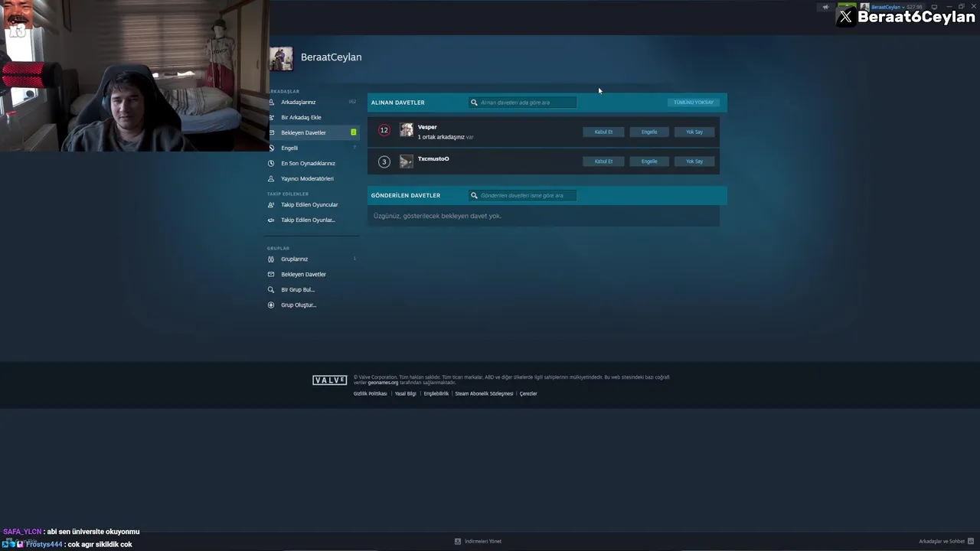The image size is (980, 551).
Task: Click Bir Grup Bul search link
Action: click(298, 289)
